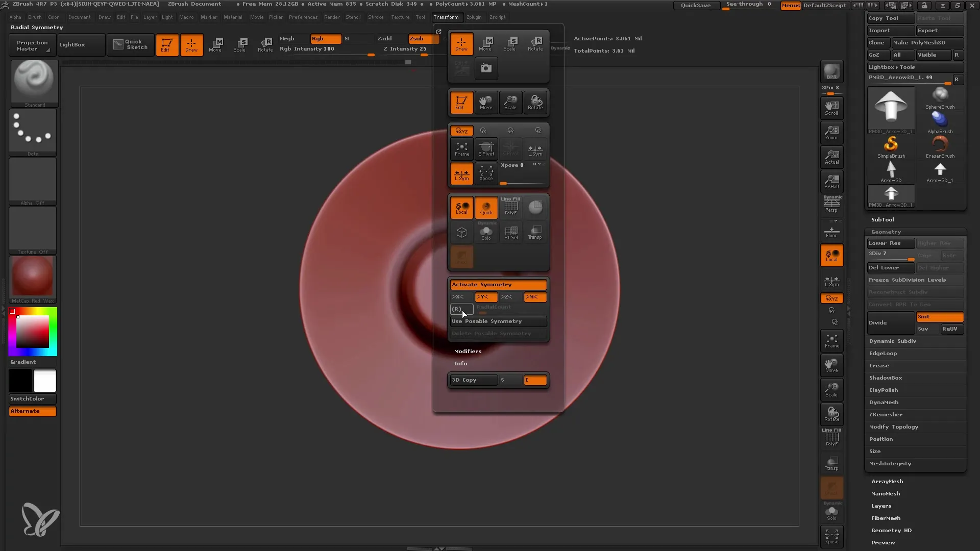
Task: Expand the Modifiers section
Action: tap(468, 350)
